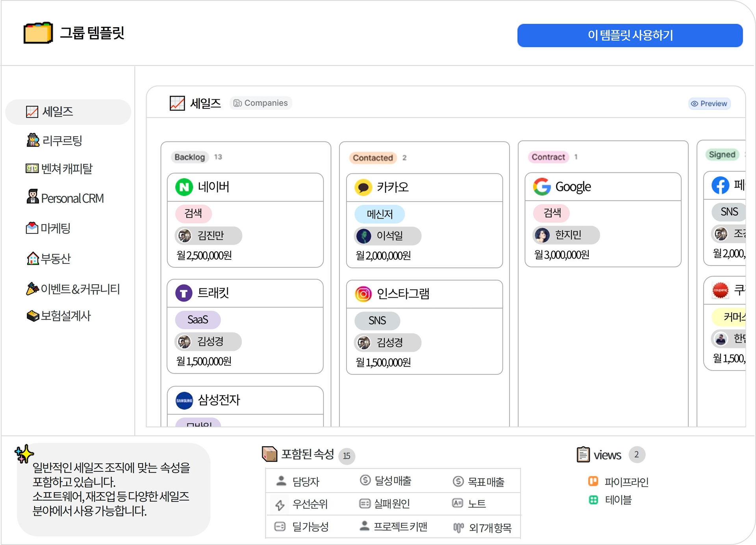Select the 파이프라인 view

pos(618,482)
